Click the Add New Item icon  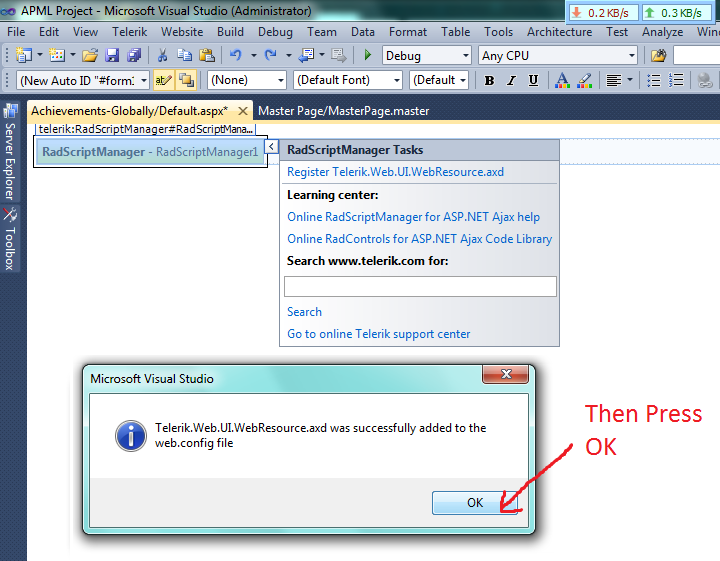click(57, 56)
